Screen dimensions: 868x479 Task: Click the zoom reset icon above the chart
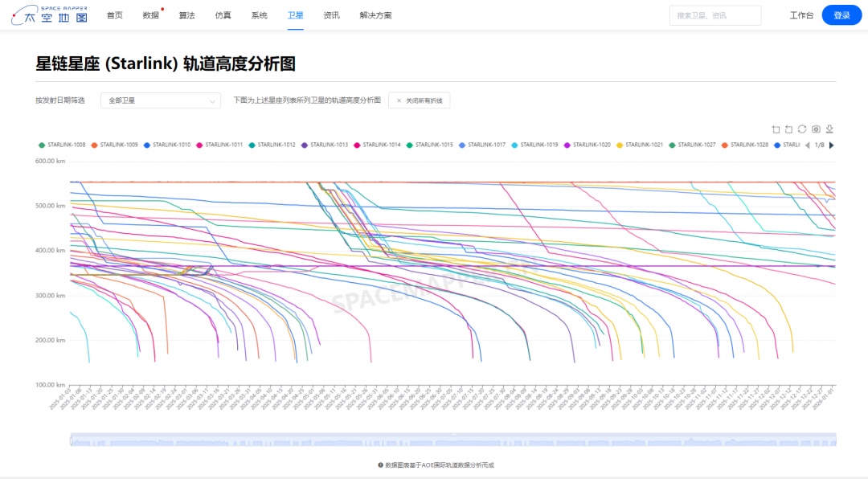(x=789, y=129)
